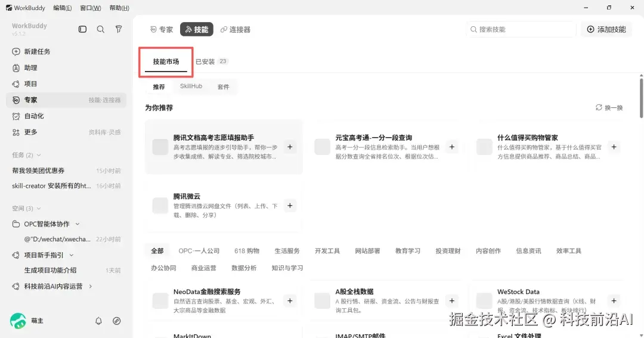Click the 搜索技能 search field
The width and height of the screenshot is (644, 338).
[521, 30]
